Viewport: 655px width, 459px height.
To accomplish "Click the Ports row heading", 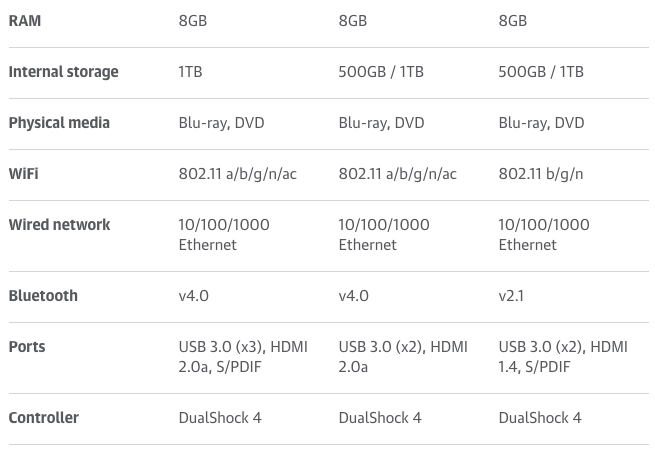I will click(27, 347).
